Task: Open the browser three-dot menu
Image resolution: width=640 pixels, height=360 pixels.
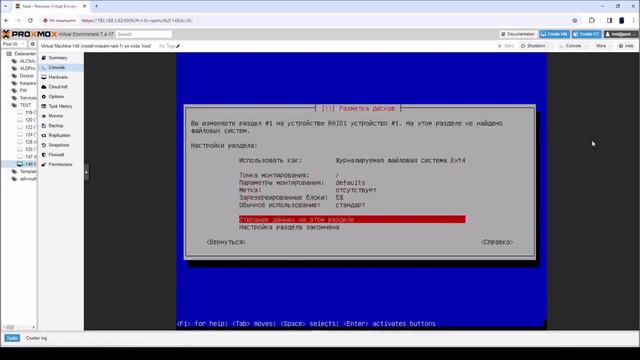Action: (x=634, y=20)
